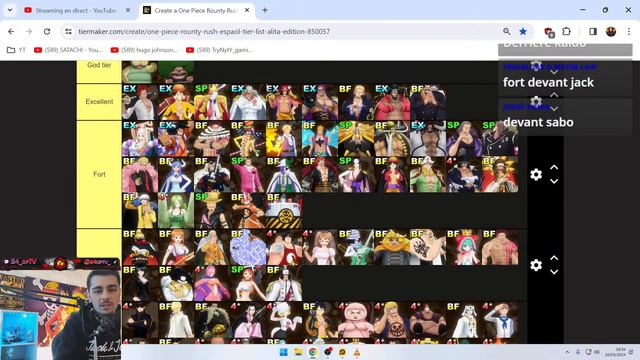640x360 pixels.
Task: Open the hugo johnson bookmark
Action: (x=144, y=50)
